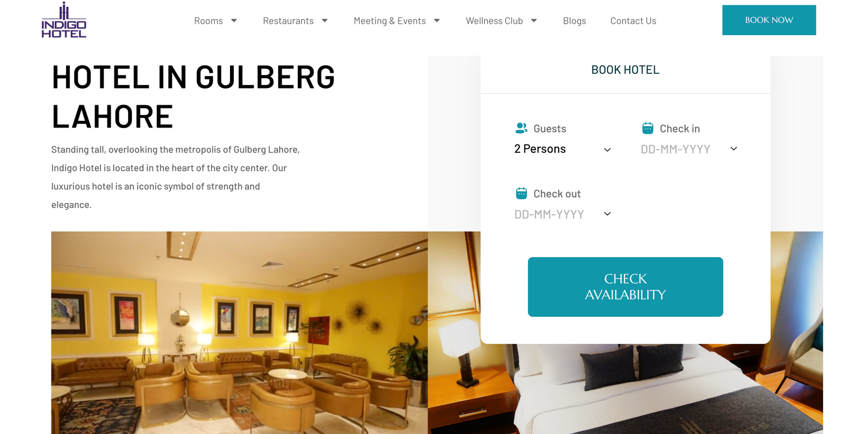The width and height of the screenshot is (868, 434).
Task: Open the Restaurants menu item
Action: [288, 21]
